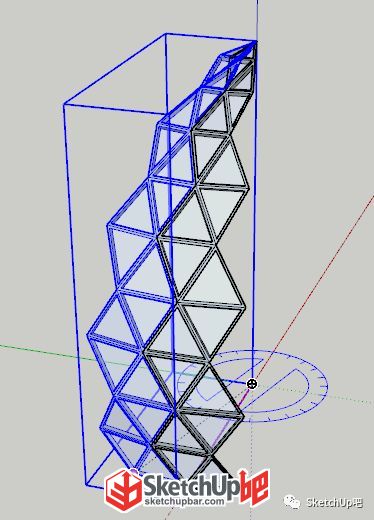Click the SketchUp吧 watermark text
374x520 pixels.
334,502
